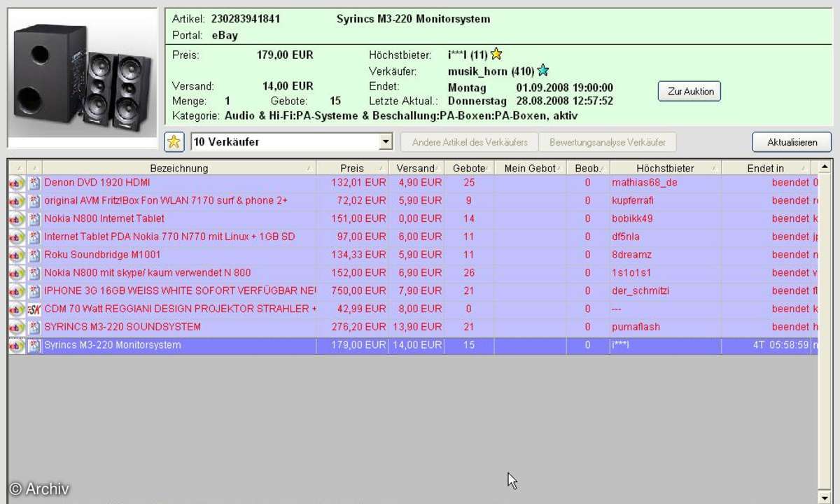This screenshot has height=504, width=840.
Task: Sort by Bezeichnung column header
Action: [179, 168]
